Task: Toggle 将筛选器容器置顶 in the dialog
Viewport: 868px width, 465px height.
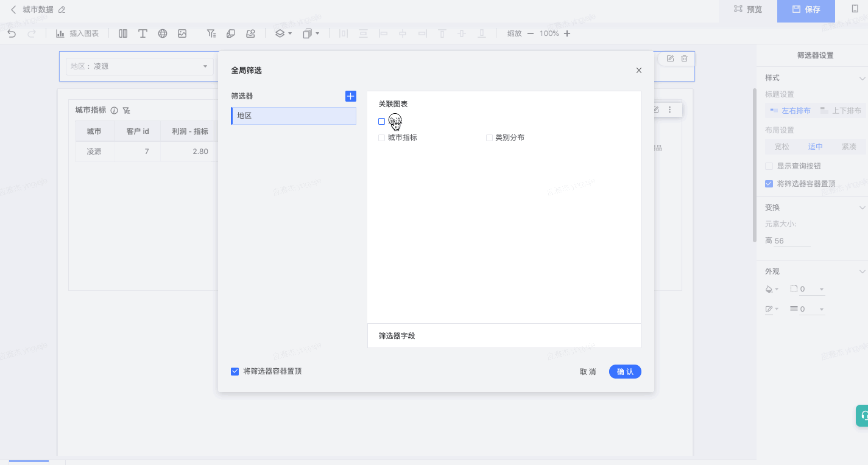Action: click(235, 371)
